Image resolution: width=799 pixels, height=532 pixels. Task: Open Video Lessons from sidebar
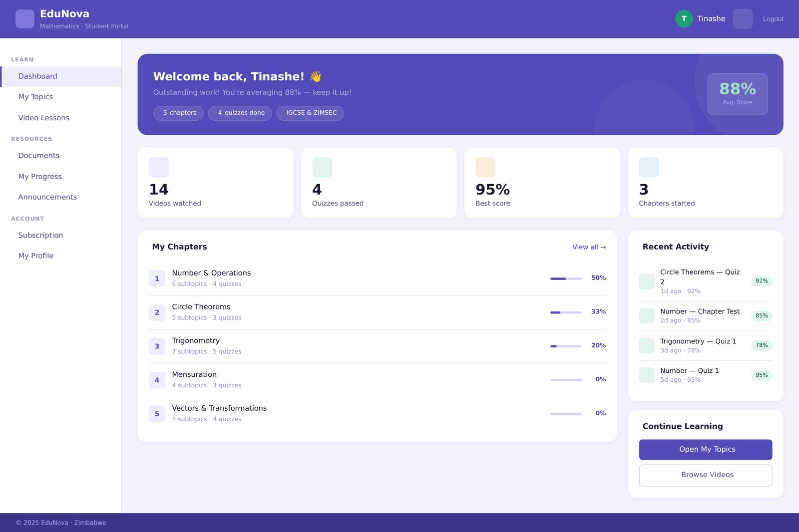click(x=61, y=118)
